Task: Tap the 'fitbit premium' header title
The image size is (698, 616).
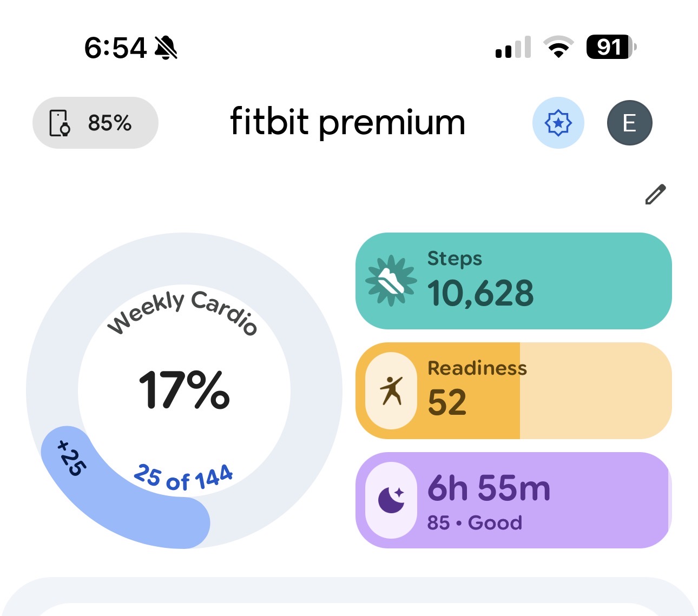Action: pyautogui.click(x=347, y=123)
